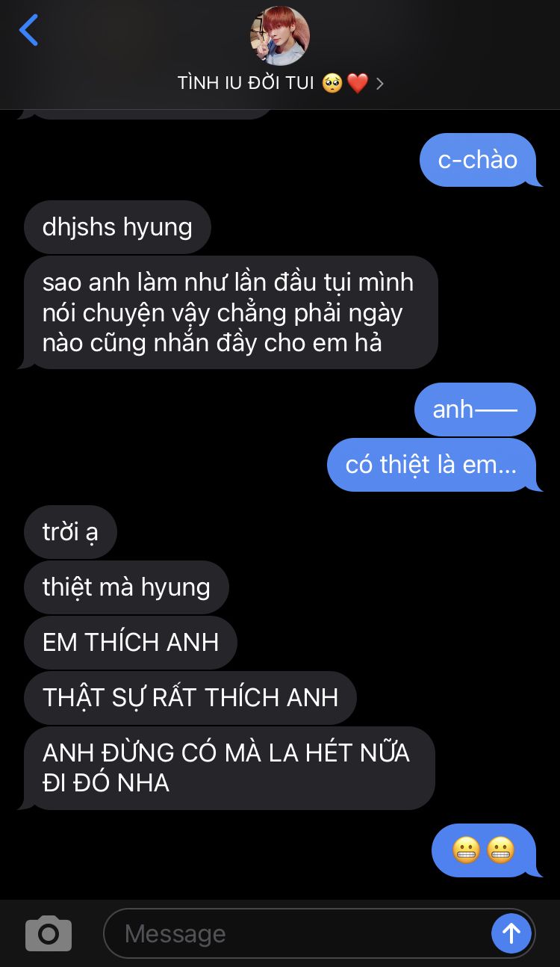560x967 pixels.
Task: Open contact's profile picture avatar
Action: coord(279,36)
